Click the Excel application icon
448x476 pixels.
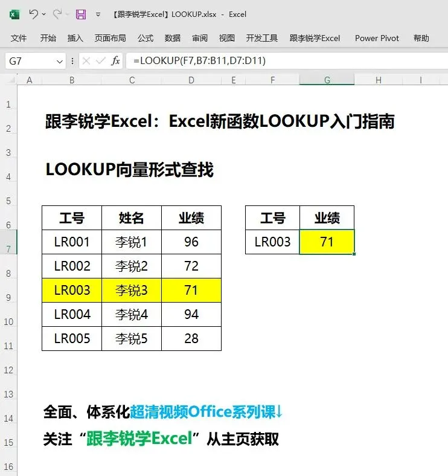[x=14, y=14]
